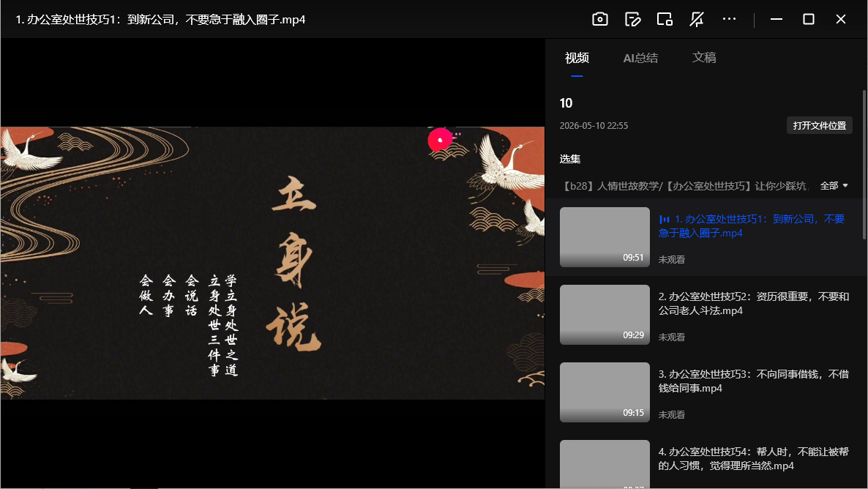Click the playlist panel vertical scrollbar

pos(864,165)
